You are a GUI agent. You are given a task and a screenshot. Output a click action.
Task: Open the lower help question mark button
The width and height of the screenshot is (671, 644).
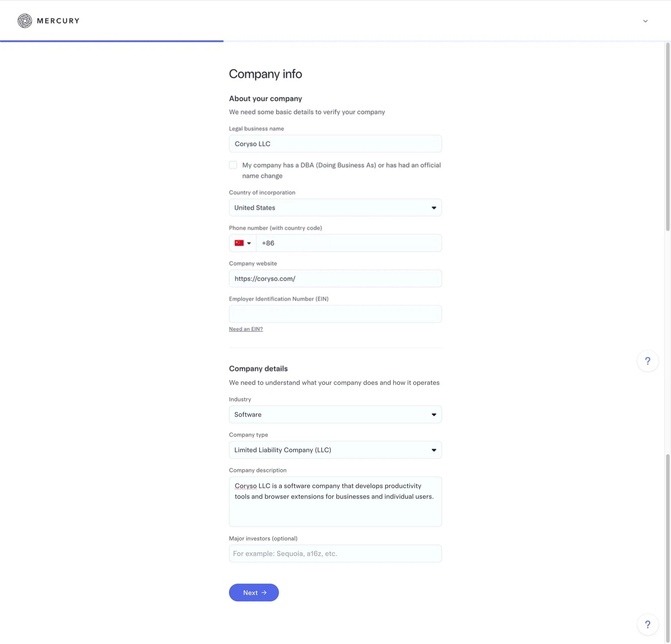tap(647, 624)
